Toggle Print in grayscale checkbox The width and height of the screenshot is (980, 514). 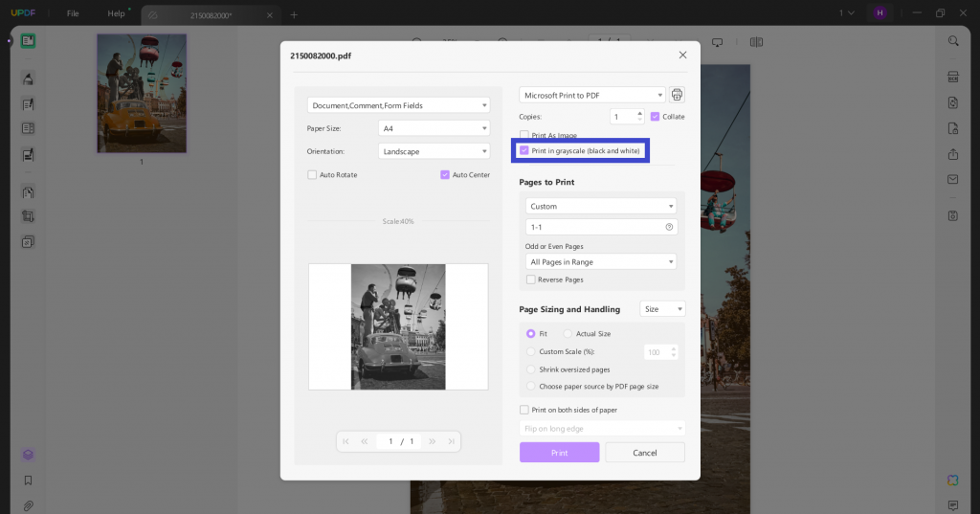tap(524, 150)
